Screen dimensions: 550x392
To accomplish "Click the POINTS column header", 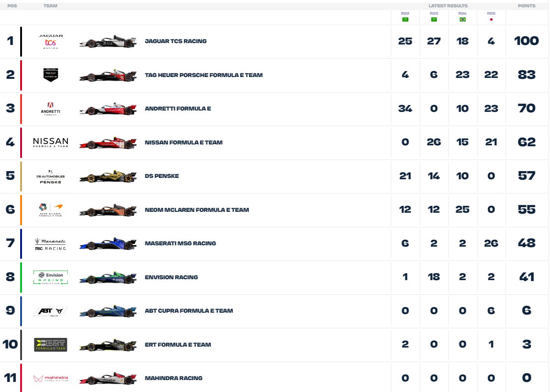I will [526, 6].
